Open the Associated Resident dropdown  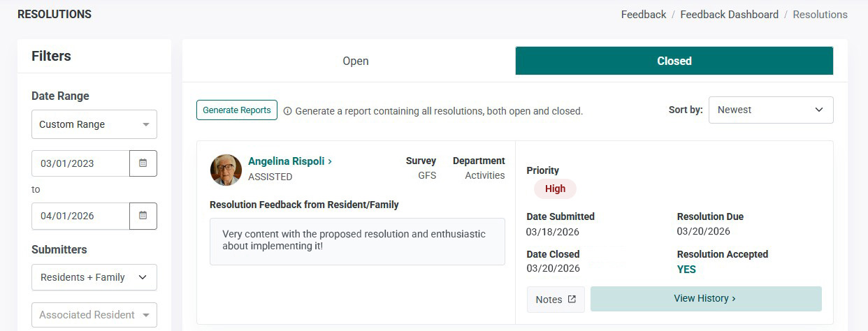94,315
